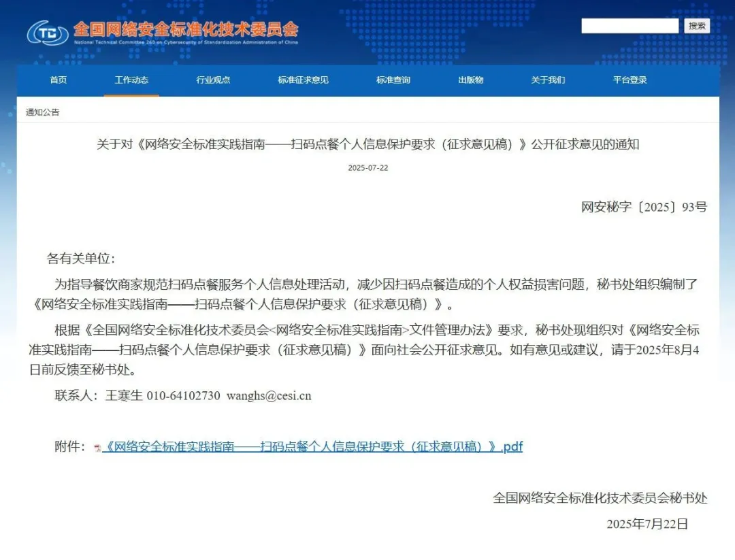
Task: Navigate to 标准查询 section
Action: click(x=393, y=80)
